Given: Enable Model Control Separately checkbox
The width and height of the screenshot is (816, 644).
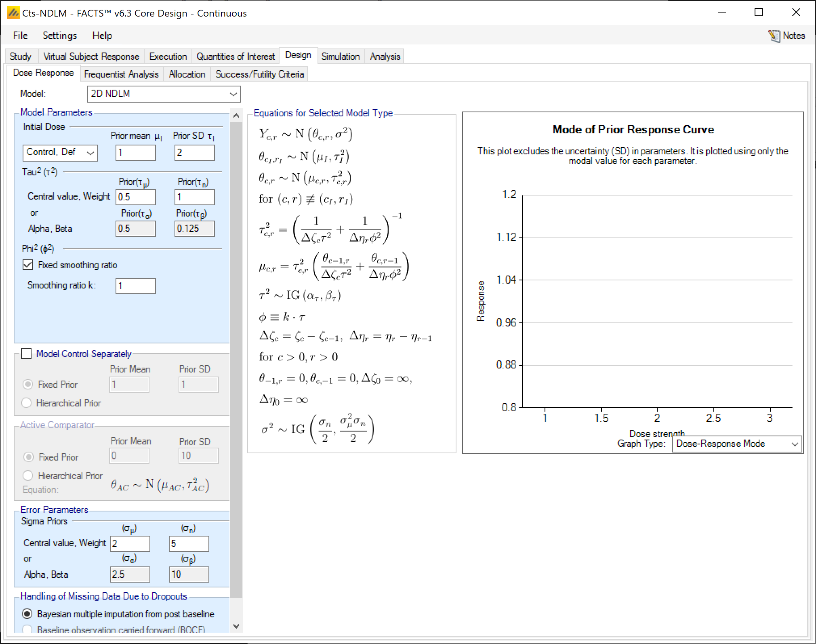Looking at the screenshot, I should click(x=27, y=354).
